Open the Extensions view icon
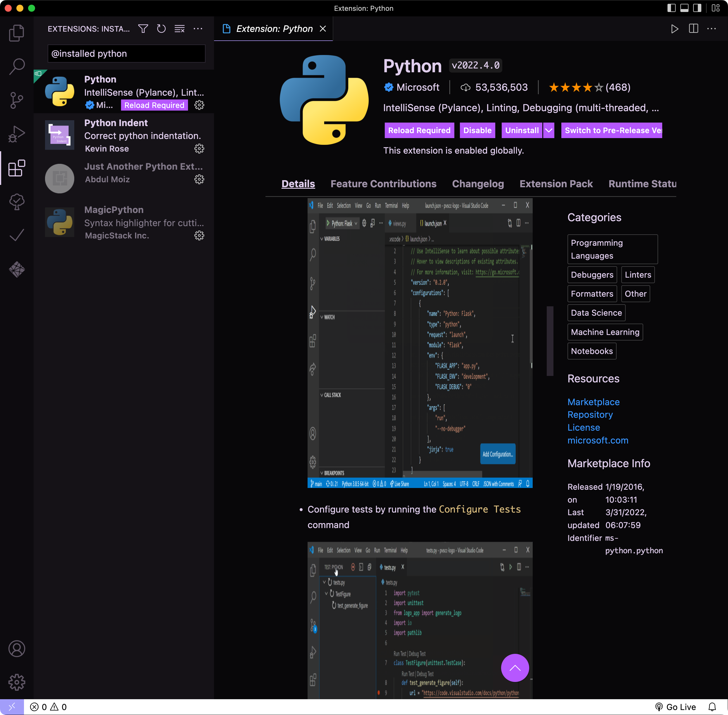This screenshot has height=715, width=728. pos(16,168)
